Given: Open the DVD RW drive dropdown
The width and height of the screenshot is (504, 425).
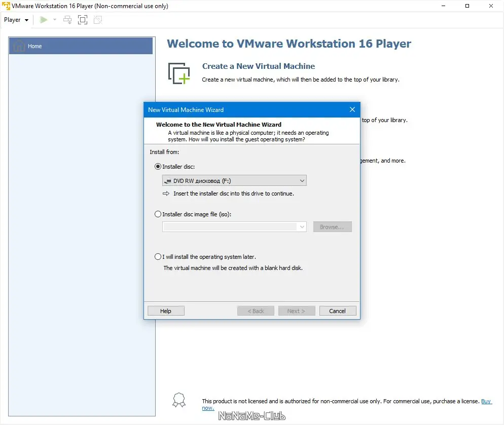Looking at the screenshot, I should (234, 180).
